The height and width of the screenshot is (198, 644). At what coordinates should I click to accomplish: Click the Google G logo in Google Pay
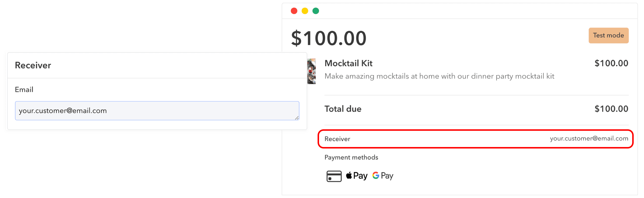click(x=376, y=175)
